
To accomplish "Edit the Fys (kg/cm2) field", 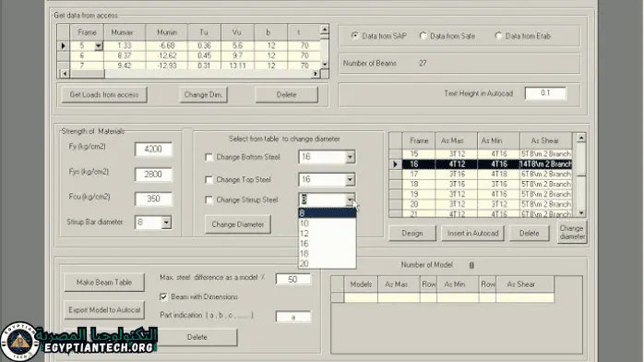I will tap(153, 175).
